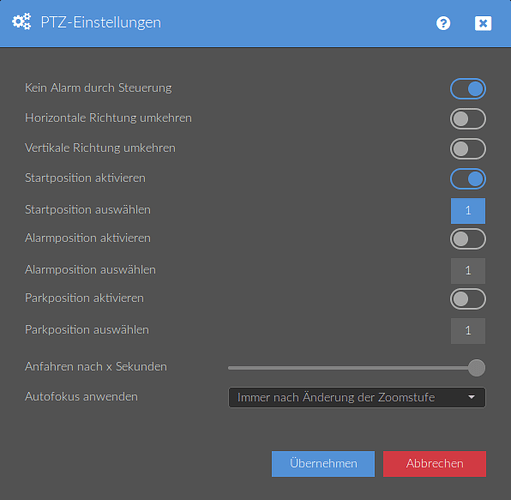This screenshot has height=500, width=511.
Task: Cancel with the Abbrechen button
Action: click(434, 464)
